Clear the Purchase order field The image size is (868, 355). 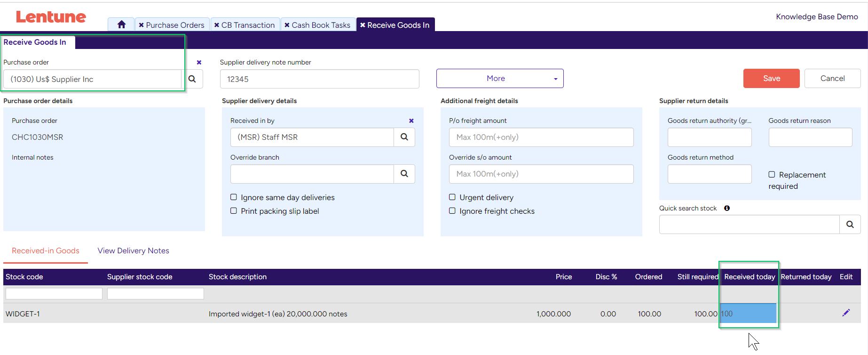(x=199, y=62)
